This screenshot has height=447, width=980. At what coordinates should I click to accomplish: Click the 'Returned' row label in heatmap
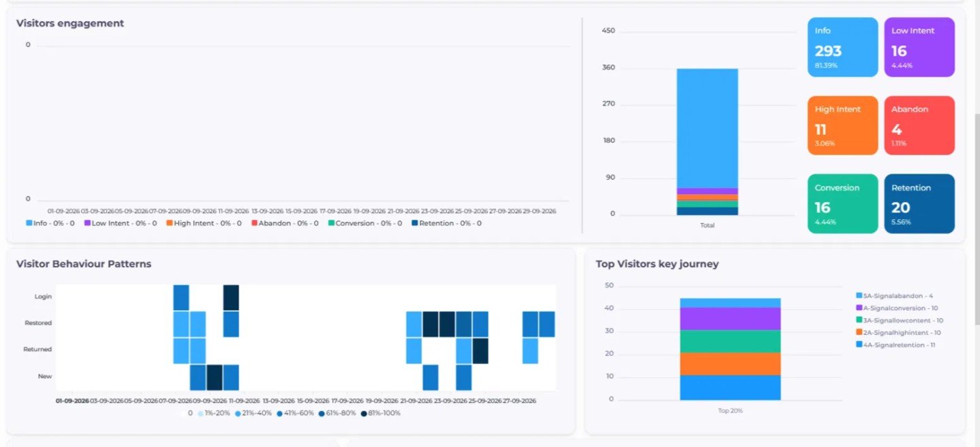click(38, 350)
